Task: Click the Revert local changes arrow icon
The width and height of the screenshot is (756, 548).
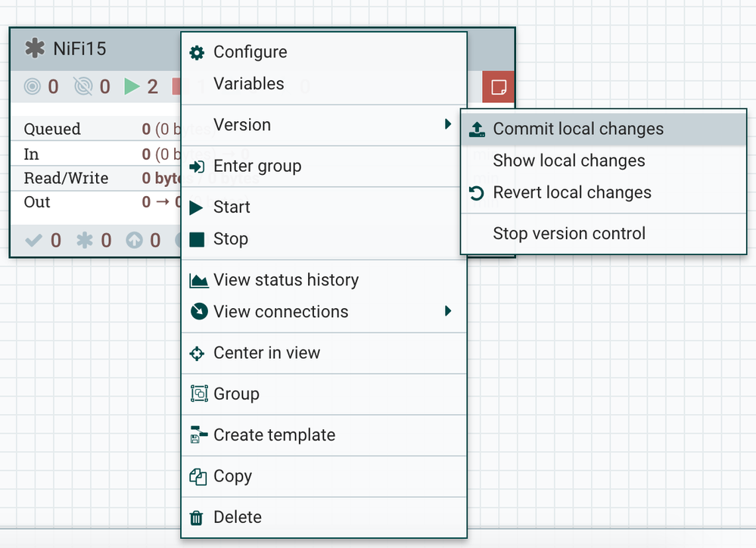Action: [x=477, y=193]
